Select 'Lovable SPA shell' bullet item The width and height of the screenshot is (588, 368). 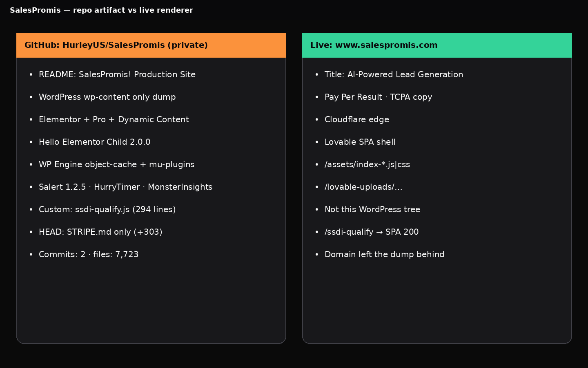pyautogui.click(x=360, y=142)
